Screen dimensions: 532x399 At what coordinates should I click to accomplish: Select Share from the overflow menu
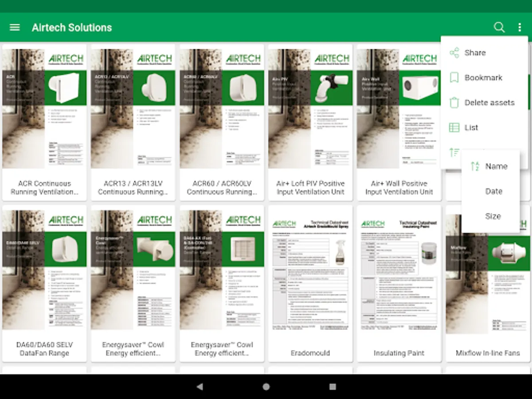coord(484,53)
